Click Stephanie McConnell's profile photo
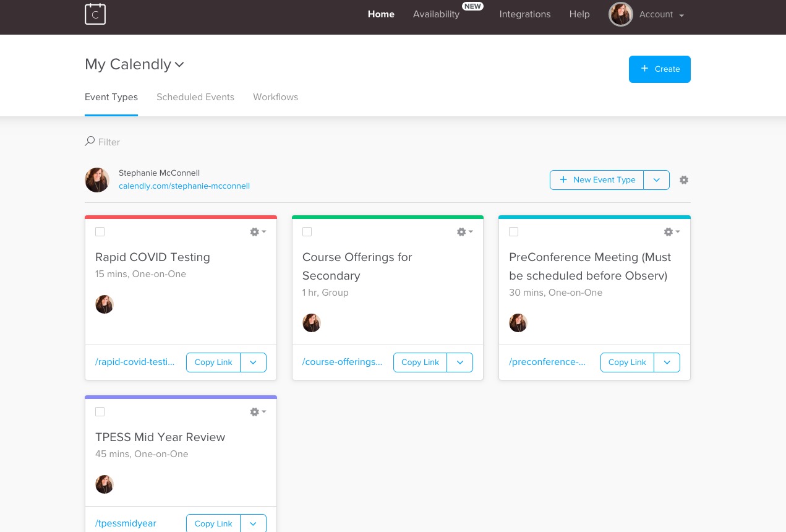 (97, 180)
